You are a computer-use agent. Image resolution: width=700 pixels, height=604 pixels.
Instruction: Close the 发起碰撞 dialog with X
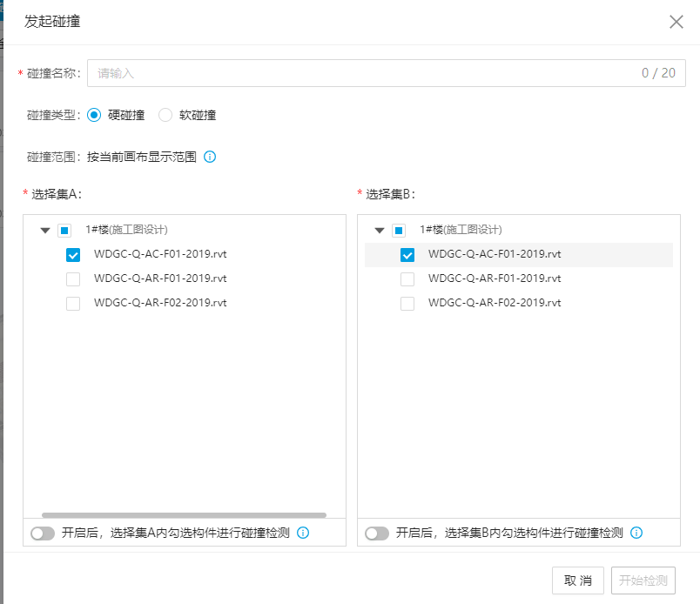pos(676,22)
